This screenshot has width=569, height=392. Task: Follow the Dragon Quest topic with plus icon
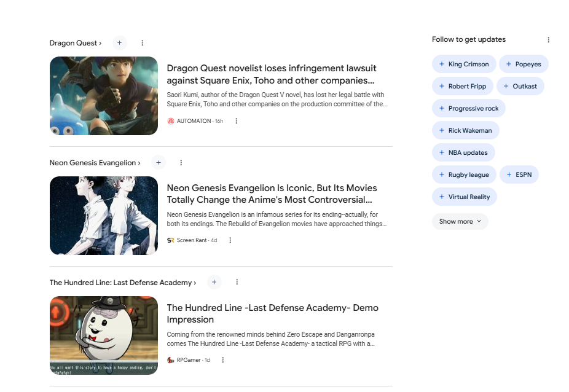point(119,43)
